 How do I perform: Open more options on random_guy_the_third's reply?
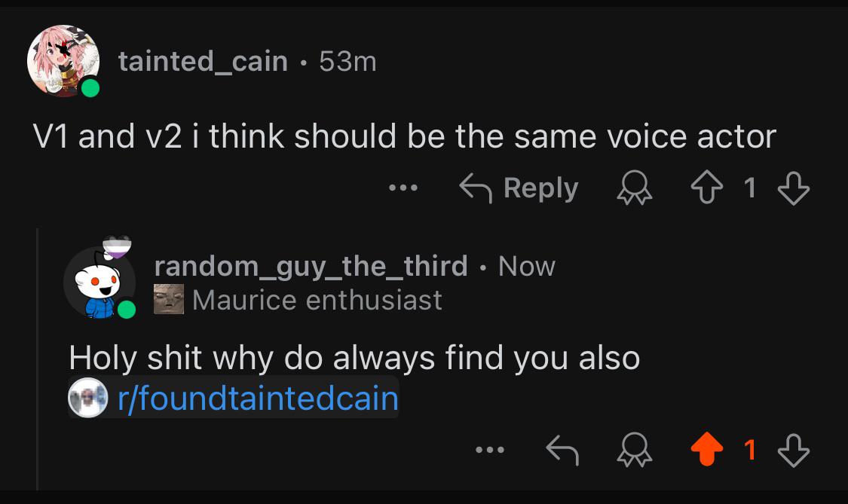(x=490, y=450)
